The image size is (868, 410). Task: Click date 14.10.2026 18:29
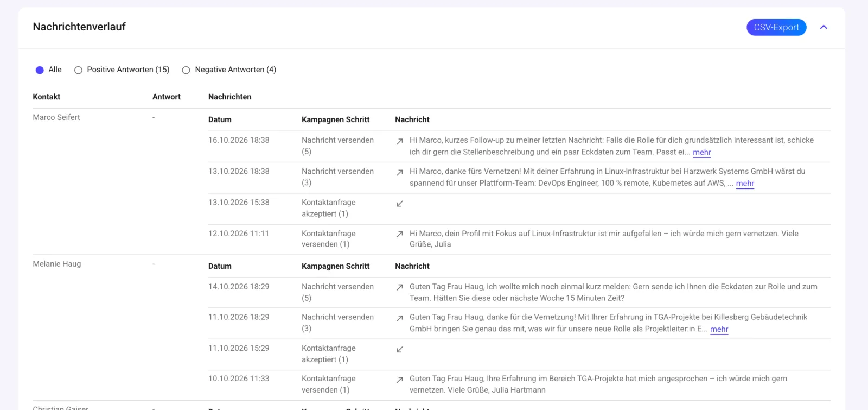coord(239,287)
